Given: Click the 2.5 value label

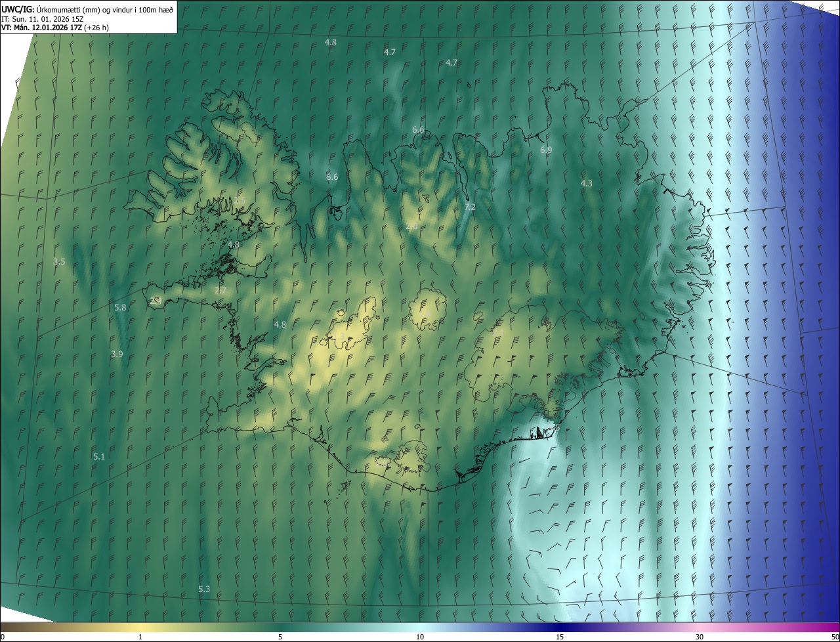Looking at the screenshot, I should click(240, 200).
